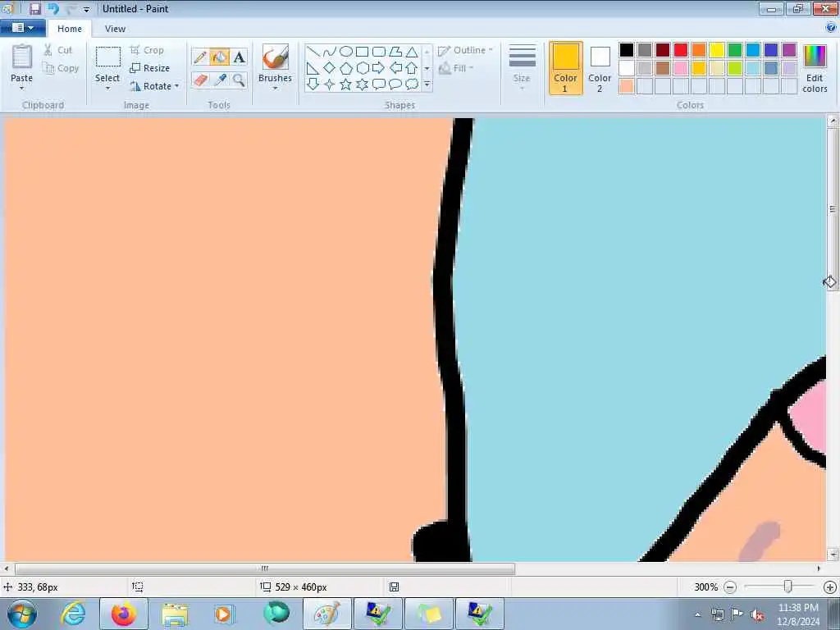Click the Cut button
The image size is (840, 630).
click(58, 50)
